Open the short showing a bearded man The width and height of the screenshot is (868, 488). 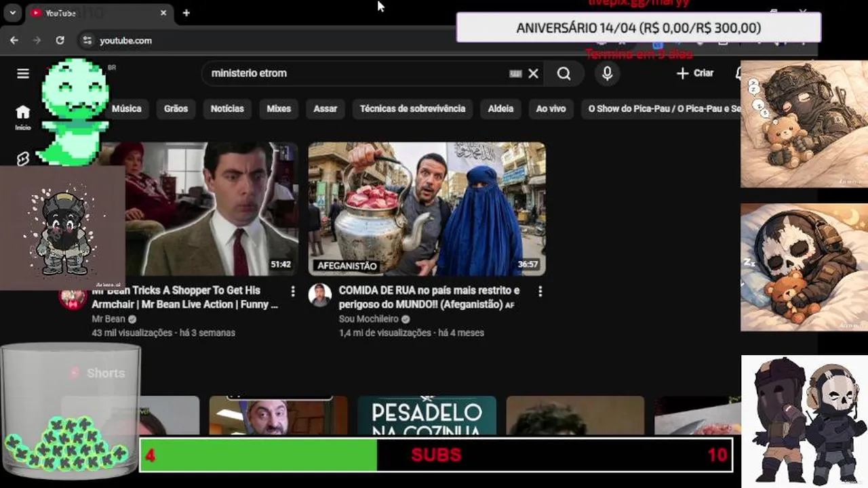[278, 415]
